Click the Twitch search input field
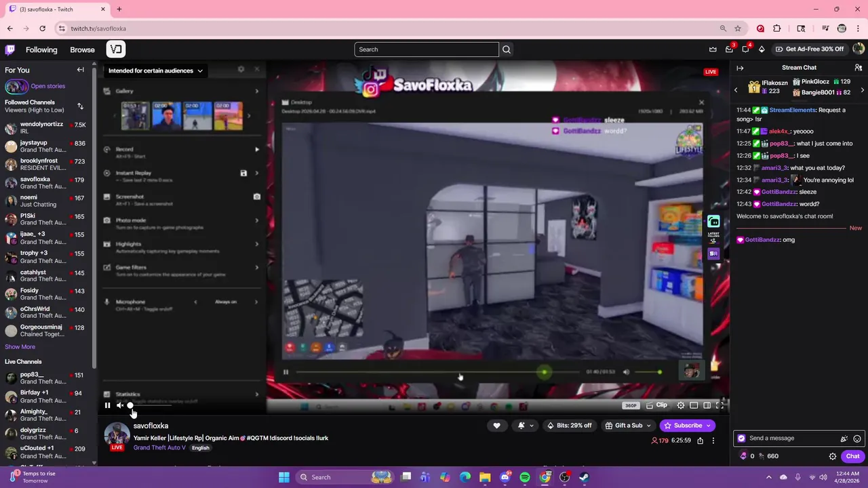 [x=427, y=49]
